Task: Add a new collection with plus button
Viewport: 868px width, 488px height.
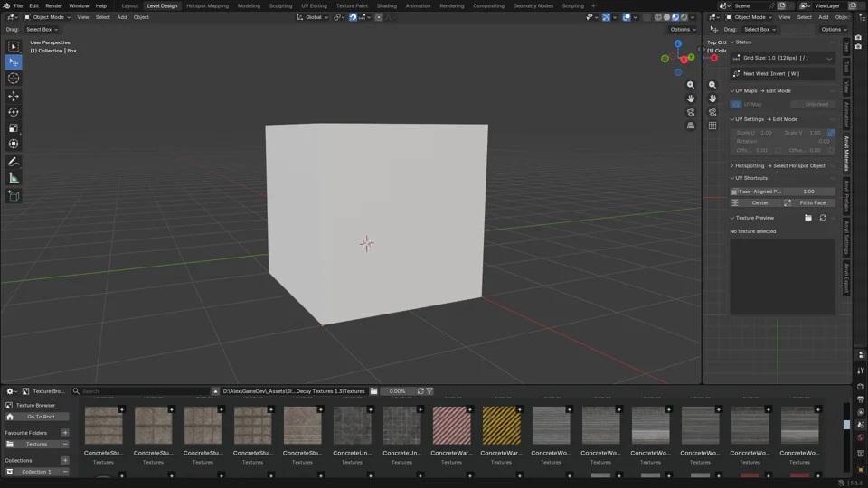Action: point(65,460)
